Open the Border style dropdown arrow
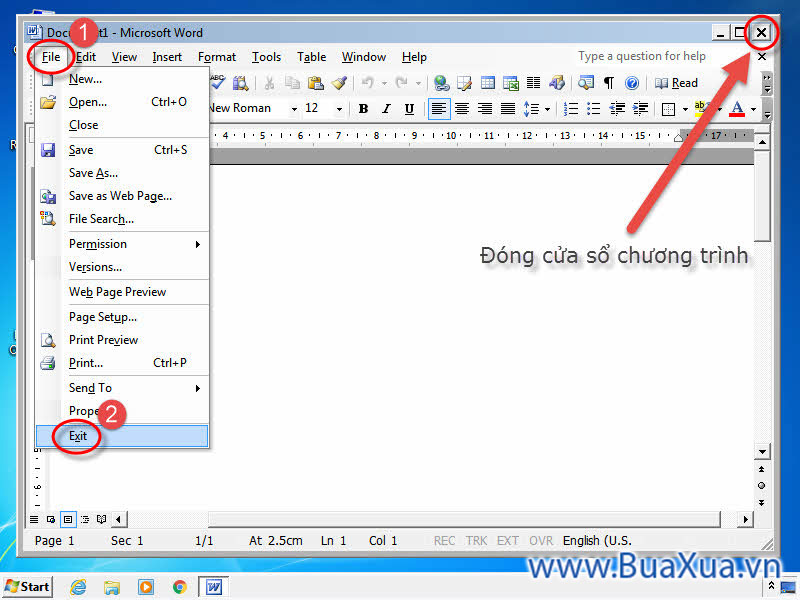The height and width of the screenshot is (600, 800). coord(685,109)
